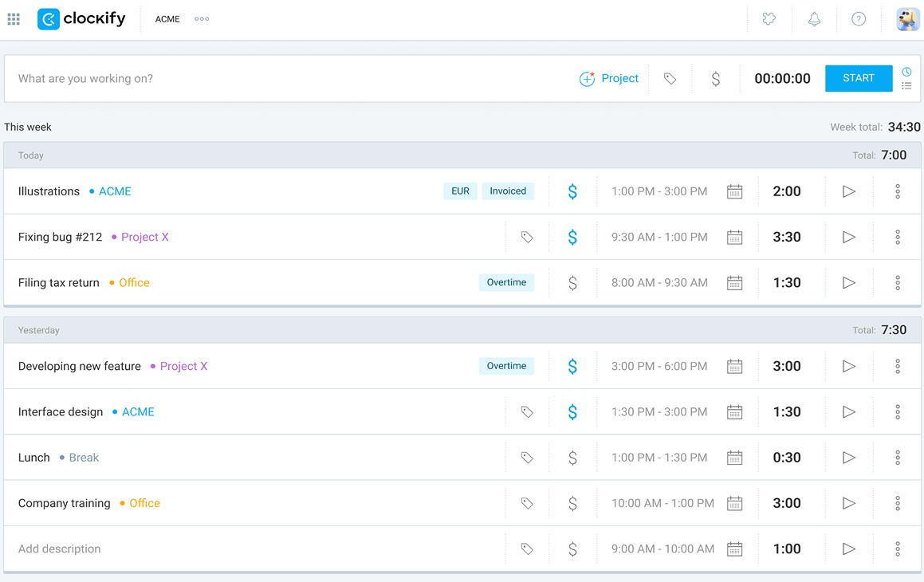Image resolution: width=924 pixels, height=582 pixels.
Task: Switch to manual time entry mode
Action: click(906, 85)
